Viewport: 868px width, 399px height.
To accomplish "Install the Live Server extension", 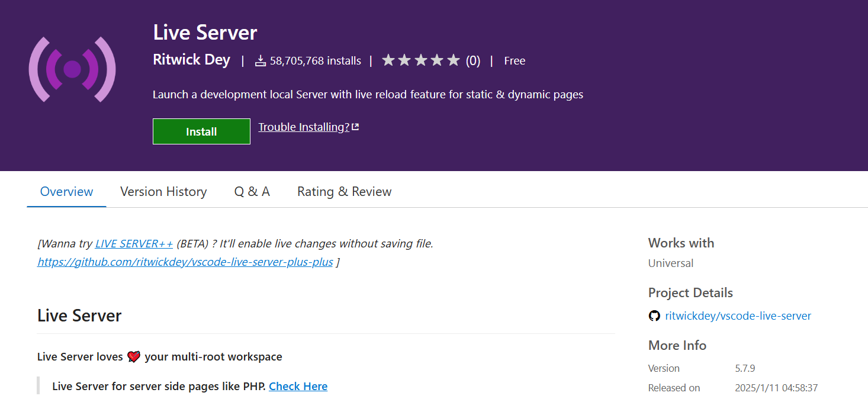I will point(201,131).
